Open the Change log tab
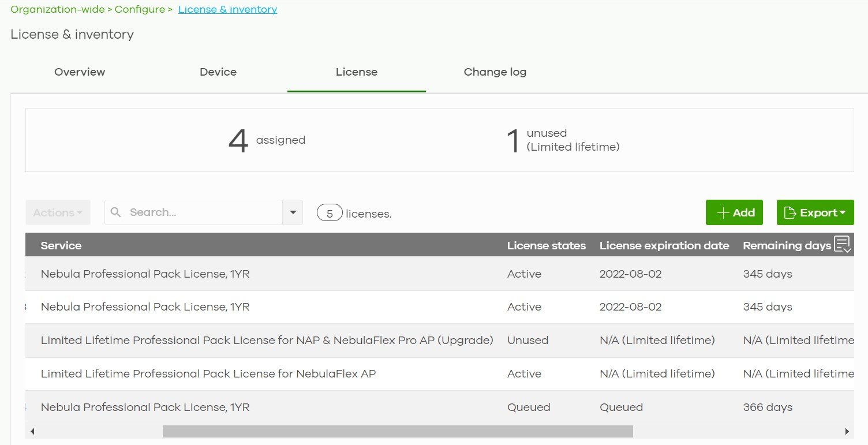 [x=495, y=72]
